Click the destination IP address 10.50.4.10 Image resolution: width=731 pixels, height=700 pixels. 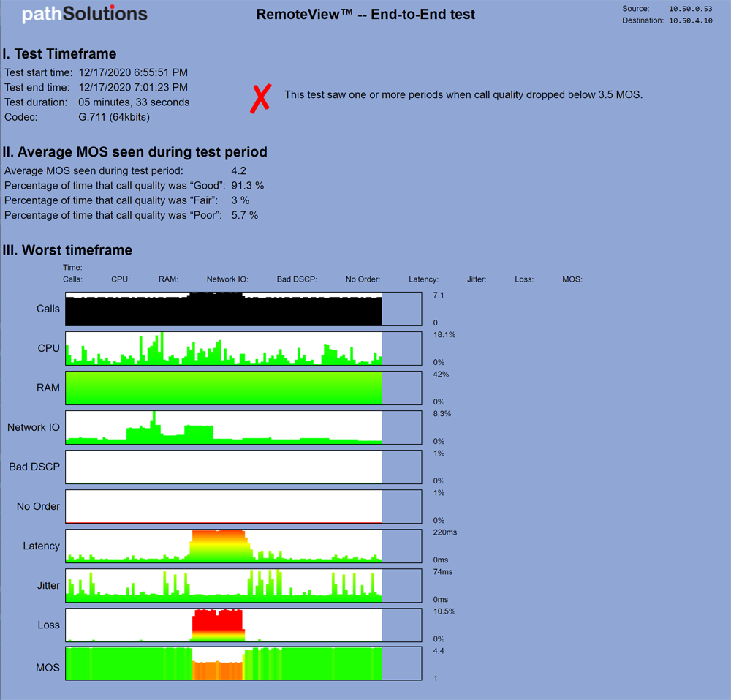tap(690, 20)
